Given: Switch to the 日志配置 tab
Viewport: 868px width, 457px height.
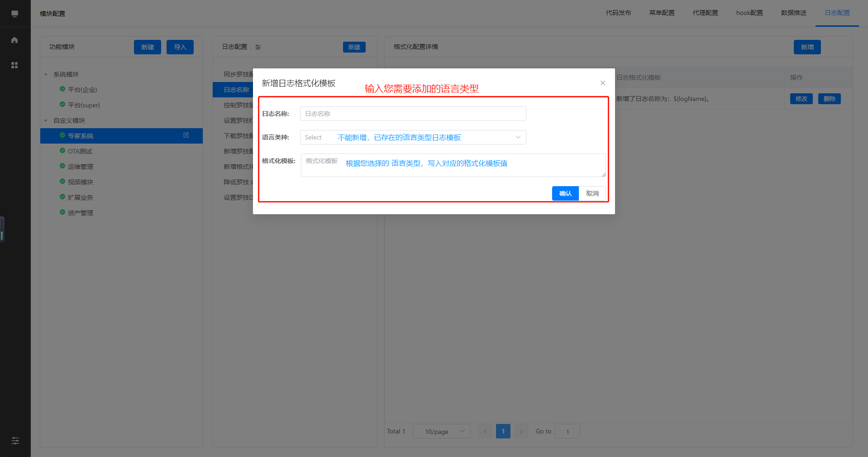Looking at the screenshot, I should click(x=837, y=13).
